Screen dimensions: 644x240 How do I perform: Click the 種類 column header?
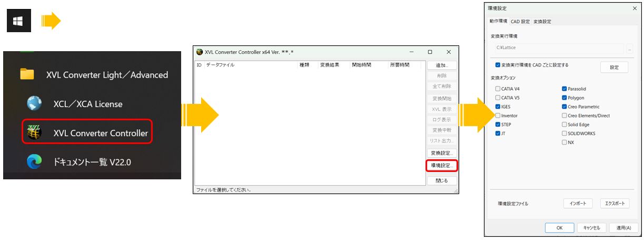(308, 65)
